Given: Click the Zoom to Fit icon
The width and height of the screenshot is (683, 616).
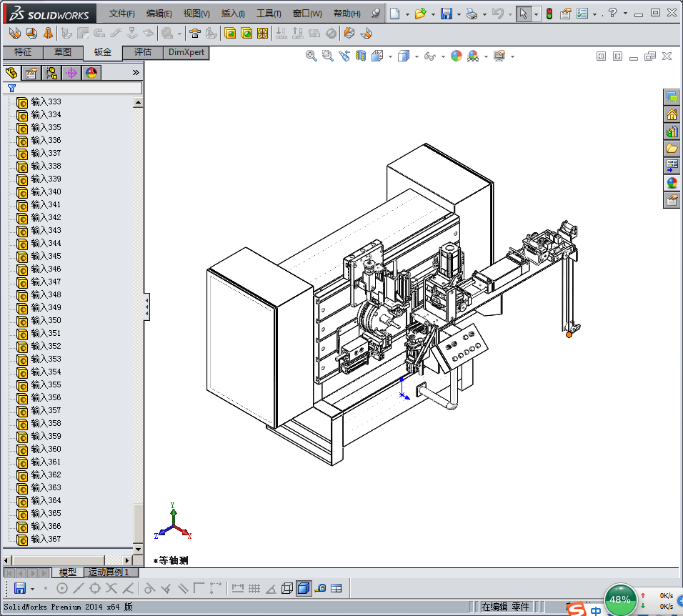Looking at the screenshot, I should point(311,56).
